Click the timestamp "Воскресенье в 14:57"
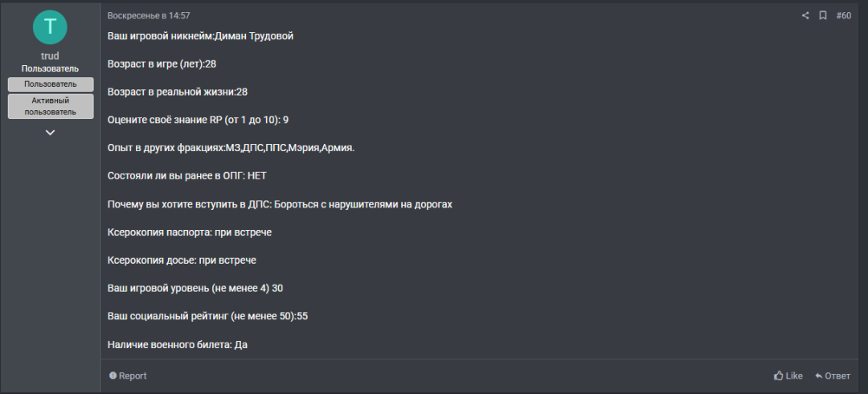 pos(149,15)
